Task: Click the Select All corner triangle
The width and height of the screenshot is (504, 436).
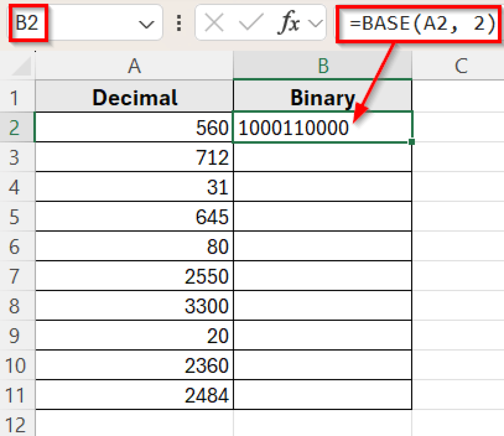Action: (22, 66)
